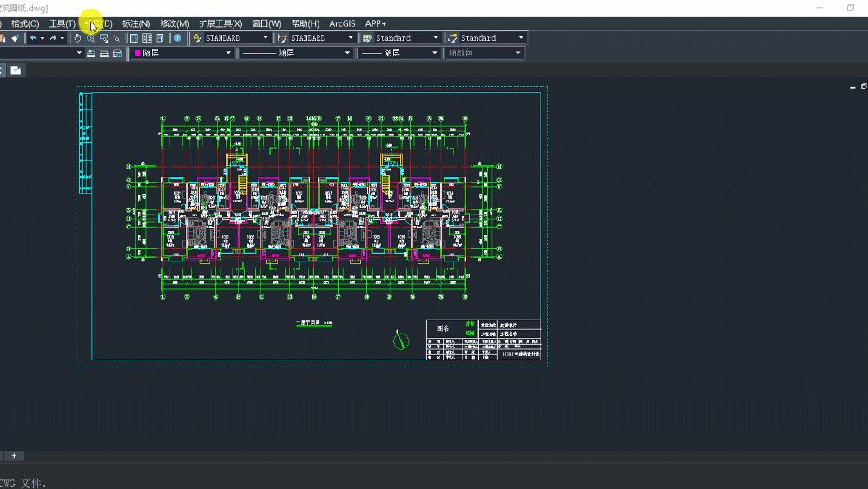Click the Redo arrow icon
This screenshot has width=868, height=489.
coord(53,38)
